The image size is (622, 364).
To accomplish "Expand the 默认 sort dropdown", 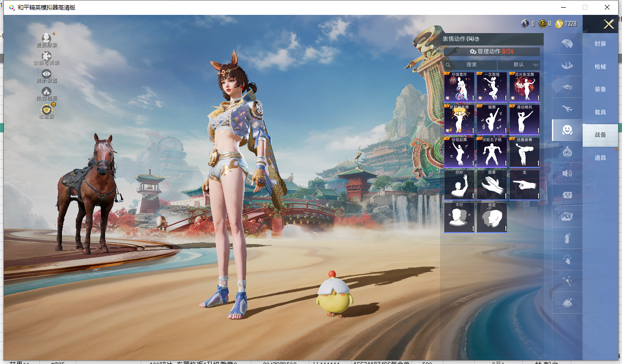I will point(519,65).
